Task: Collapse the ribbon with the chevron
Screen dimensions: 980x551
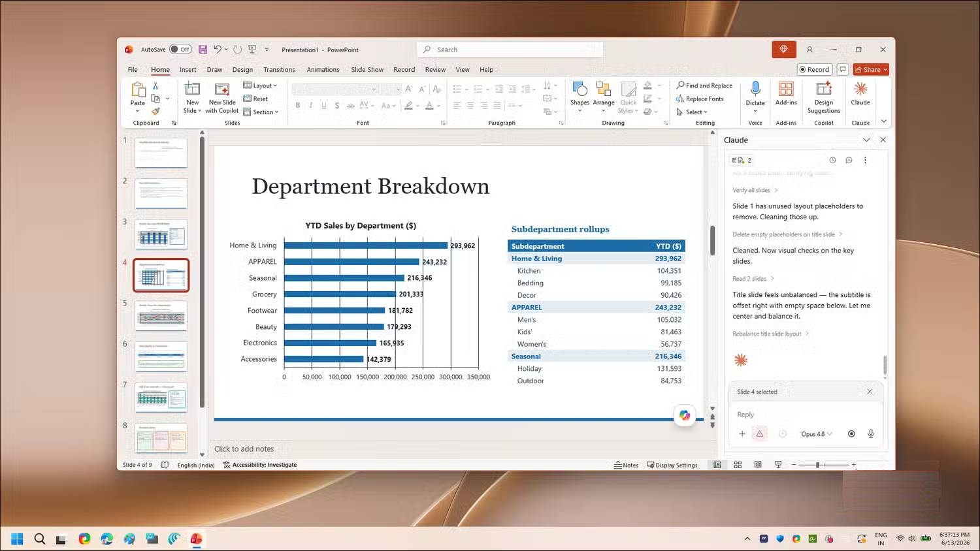Action: pyautogui.click(x=884, y=121)
